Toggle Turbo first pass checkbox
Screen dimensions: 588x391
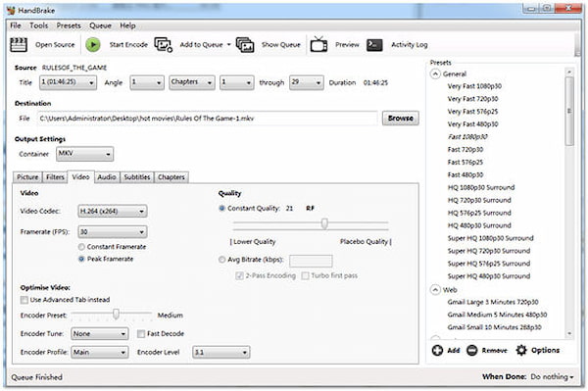(x=305, y=275)
